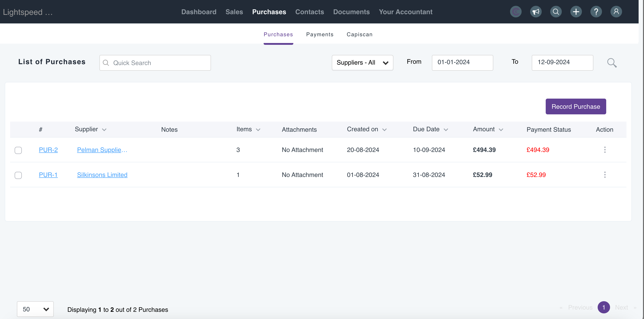Open the Silkinsons Limited supplier link
The width and height of the screenshot is (644, 319).
click(x=102, y=175)
